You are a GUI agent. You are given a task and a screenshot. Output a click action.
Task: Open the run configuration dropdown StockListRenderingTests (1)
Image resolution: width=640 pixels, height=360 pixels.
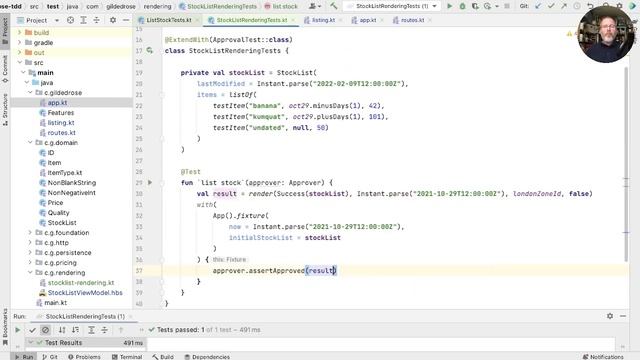pyautogui.click(x=391, y=6)
